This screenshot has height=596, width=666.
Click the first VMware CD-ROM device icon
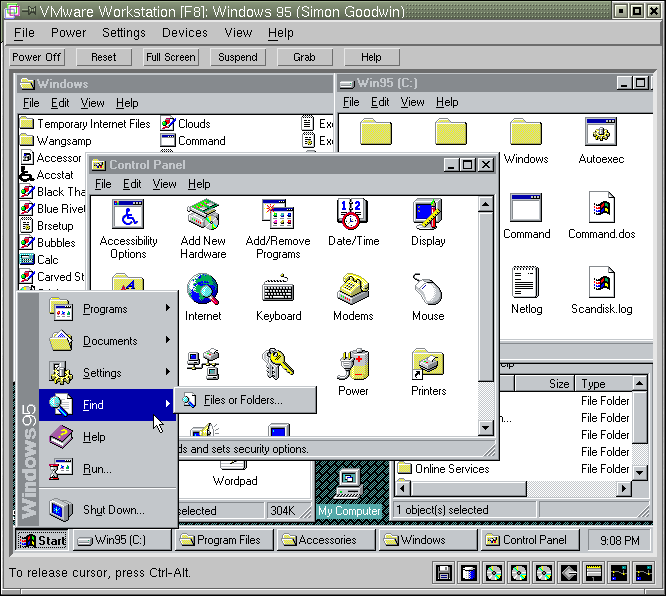[494, 573]
